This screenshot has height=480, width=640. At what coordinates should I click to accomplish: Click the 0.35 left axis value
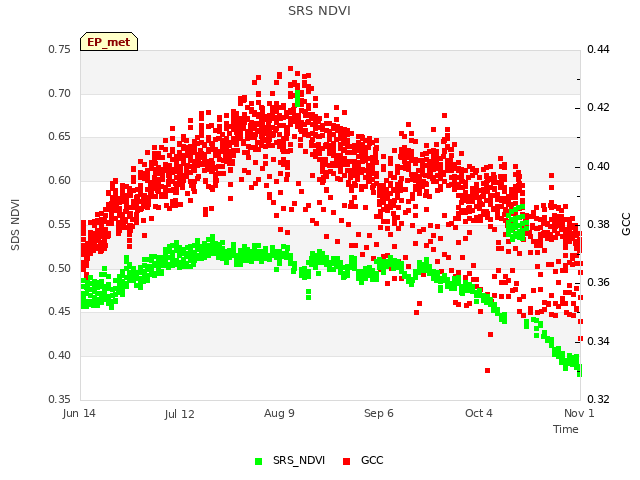coord(60,399)
